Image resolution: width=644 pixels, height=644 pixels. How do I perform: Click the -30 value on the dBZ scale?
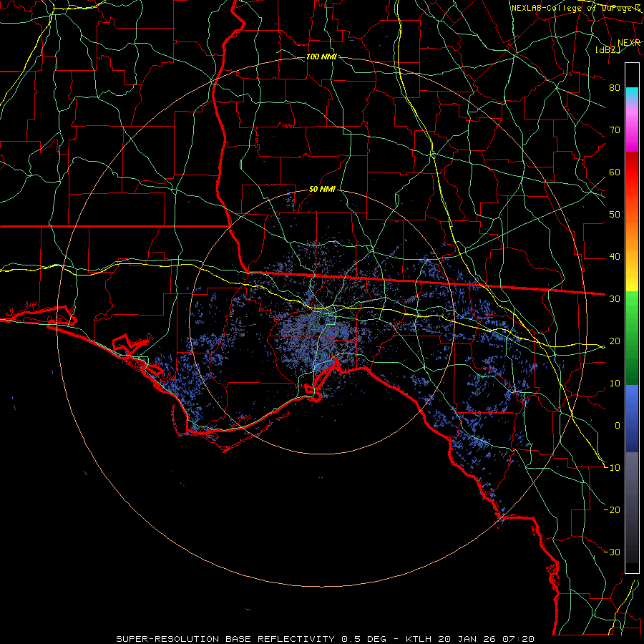point(612,552)
